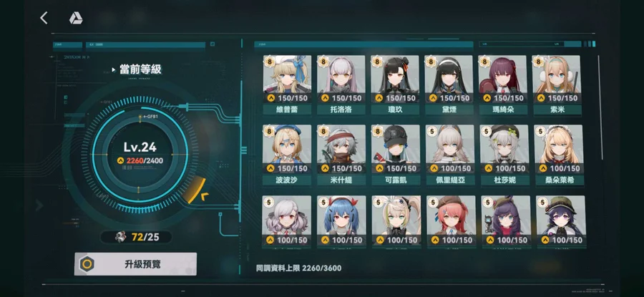This screenshot has height=297, width=644.
Task: Tap the sync-item icon beside 72/25
Action: [120, 237]
